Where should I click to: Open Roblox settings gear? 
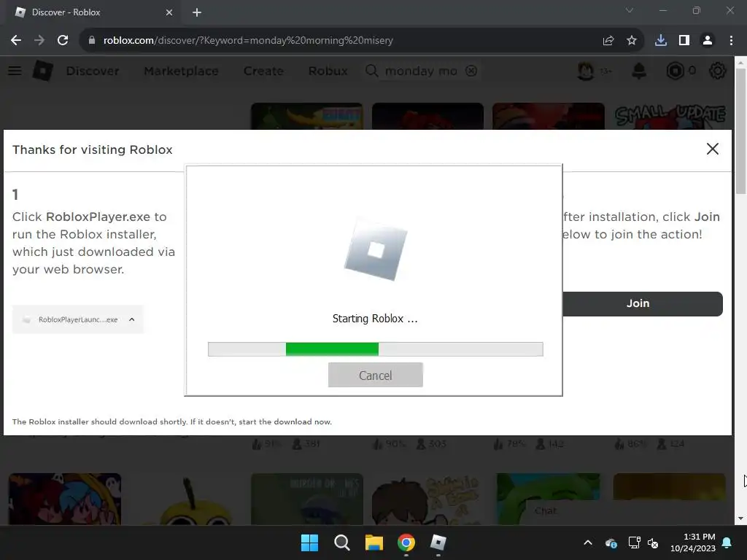point(718,71)
